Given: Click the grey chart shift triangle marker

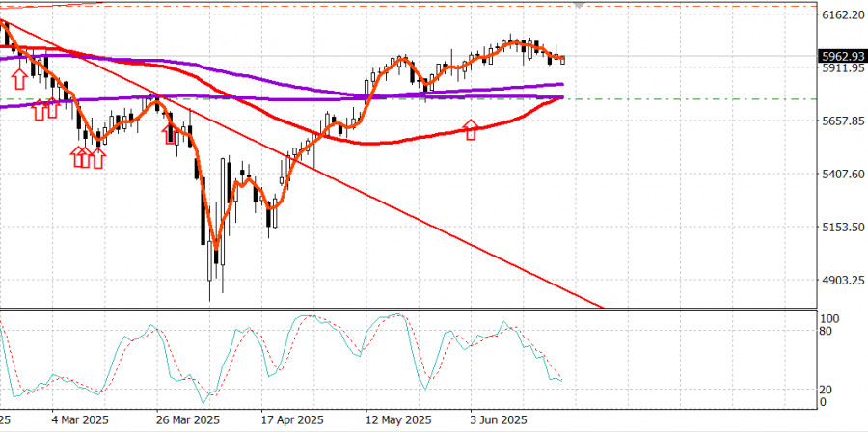Looking at the screenshot, I should click(579, 5).
